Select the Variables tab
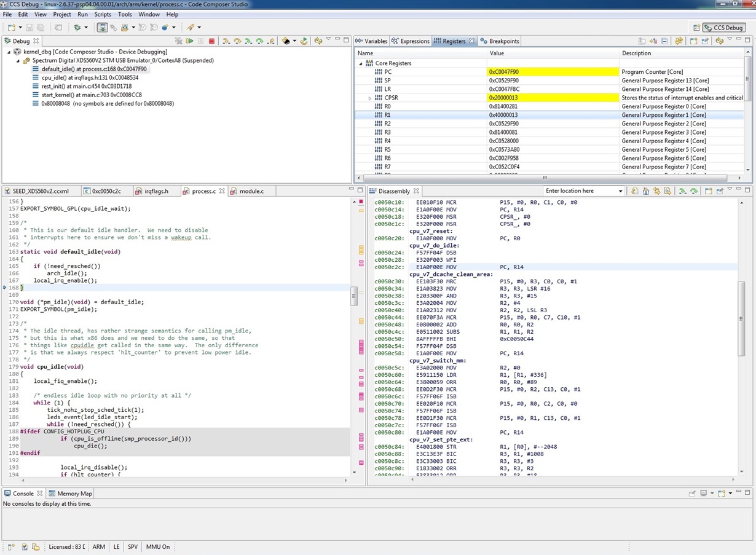This screenshot has height=555, width=756. tap(376, 41)
